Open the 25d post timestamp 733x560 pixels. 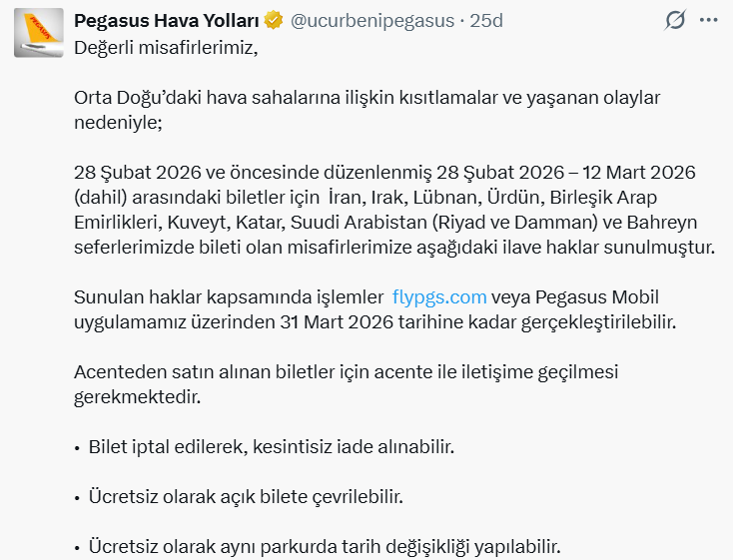[487, 21]
